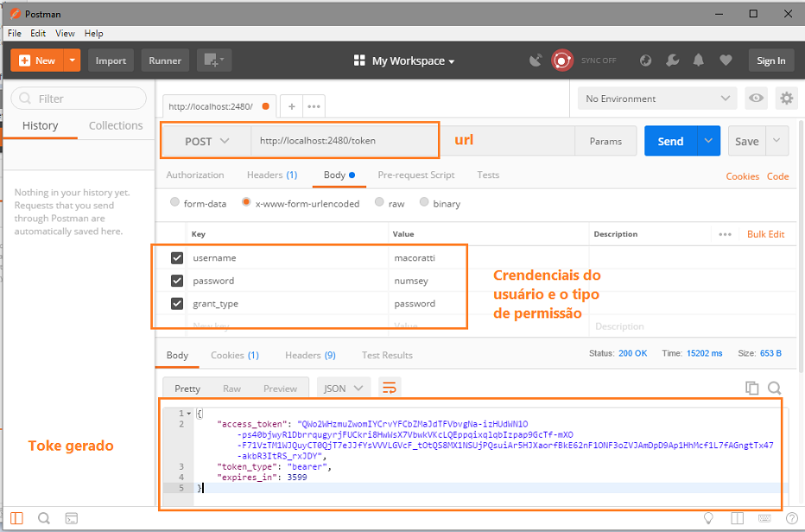Click the satellite capture requests icon
The height and width of the screenshot is (532, 805).
pyautogui.click(x=536, y=60)
